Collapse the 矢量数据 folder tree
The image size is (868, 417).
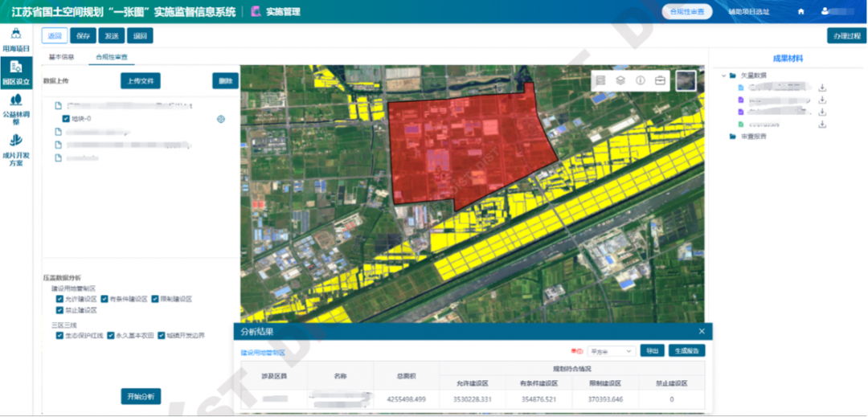(x=723, y=76)
